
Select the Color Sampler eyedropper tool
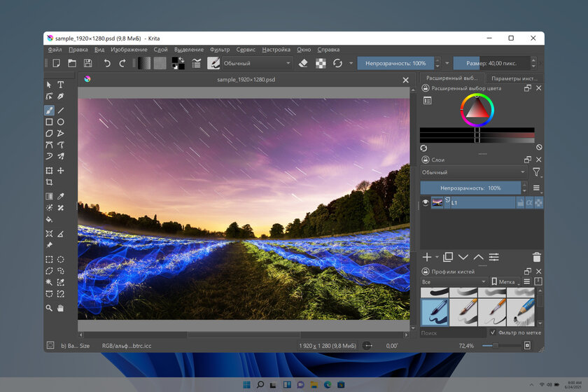[x=60, y=196]
